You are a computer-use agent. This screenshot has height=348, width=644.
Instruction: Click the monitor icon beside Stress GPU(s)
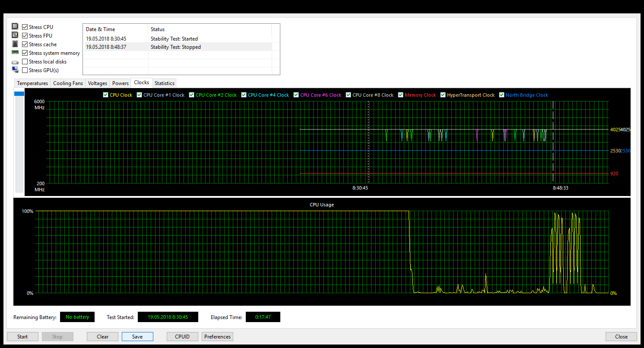coord(15,70)
